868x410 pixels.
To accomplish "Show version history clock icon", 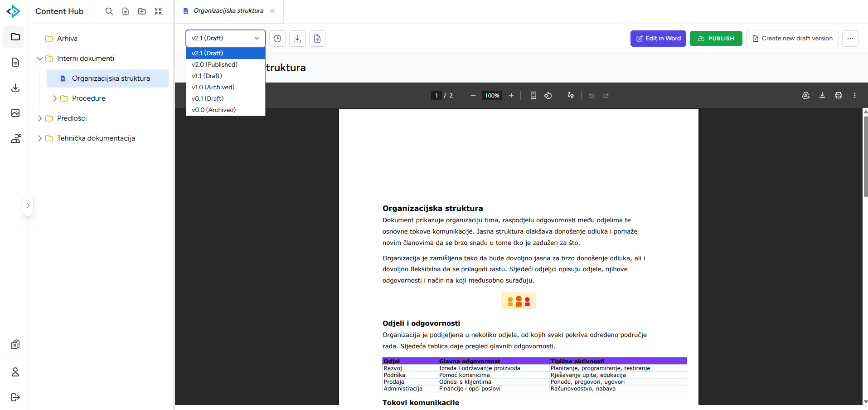I will coord(277,39).
